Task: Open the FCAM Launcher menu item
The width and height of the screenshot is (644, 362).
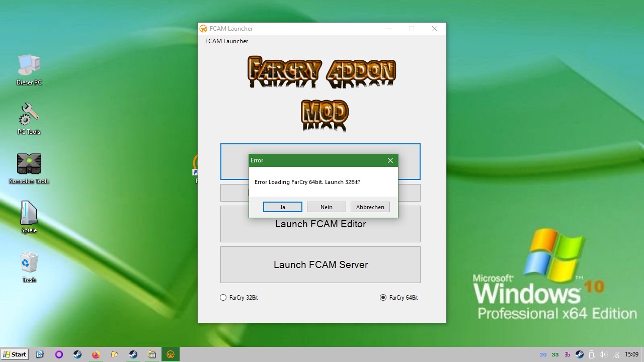Action: click(x=226, y=41)
